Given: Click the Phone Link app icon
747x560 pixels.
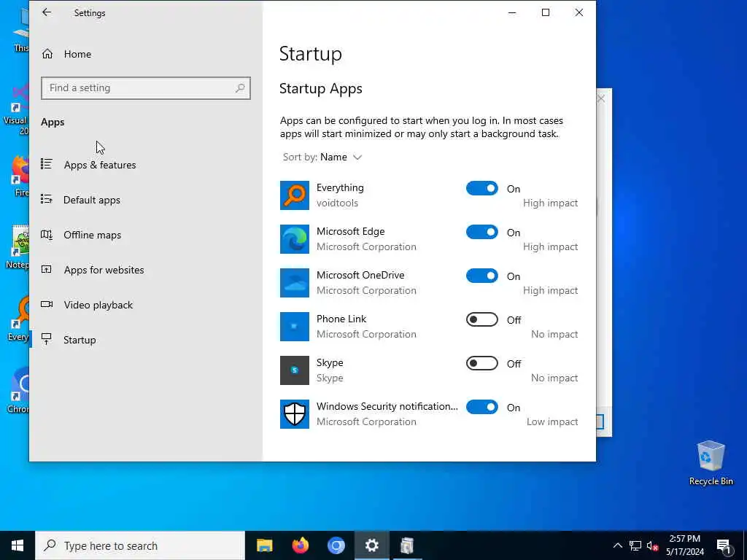Looking at the screenshot, I should 295,327.
